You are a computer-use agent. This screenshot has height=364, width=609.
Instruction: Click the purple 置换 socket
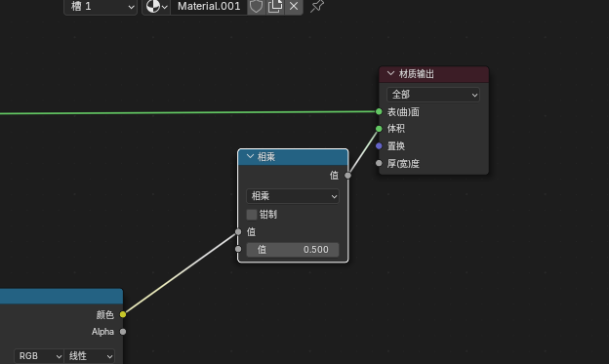click(379, 146)
